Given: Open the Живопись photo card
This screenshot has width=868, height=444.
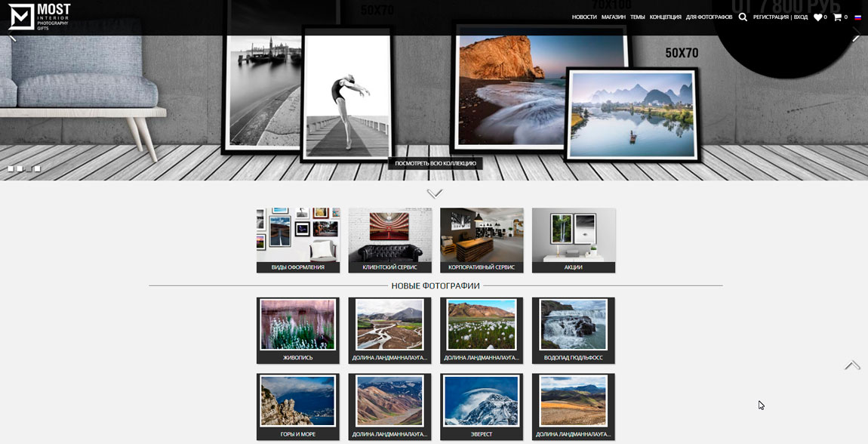Looking at the screenshot, I should tap(298, 331).
